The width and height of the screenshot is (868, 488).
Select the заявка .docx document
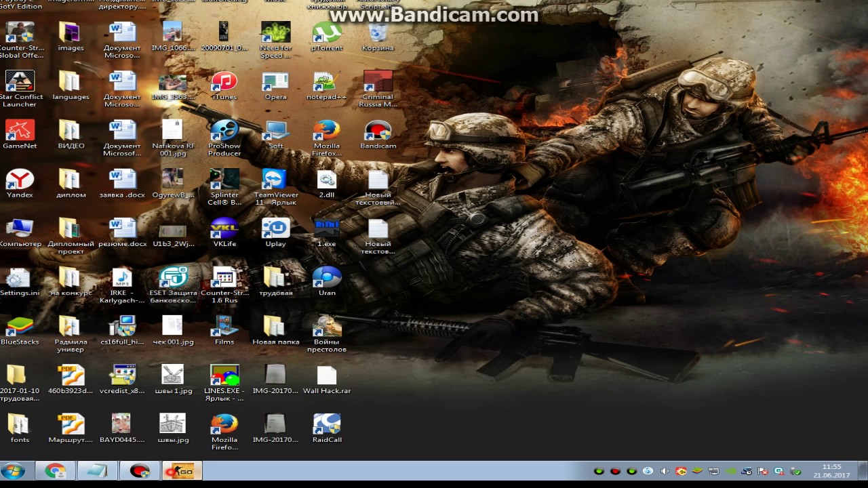122,183
